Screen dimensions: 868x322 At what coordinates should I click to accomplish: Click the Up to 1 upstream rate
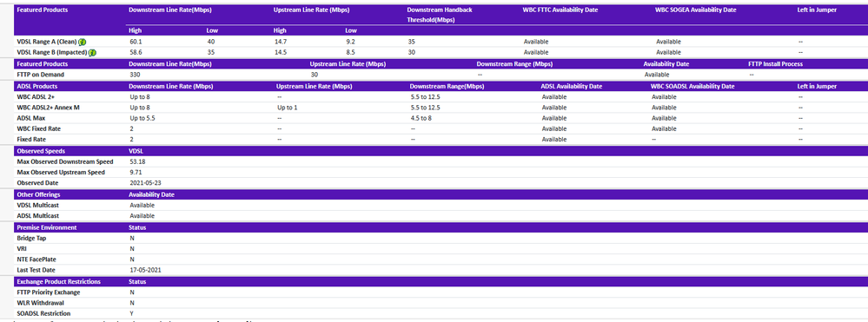(288, 108)
